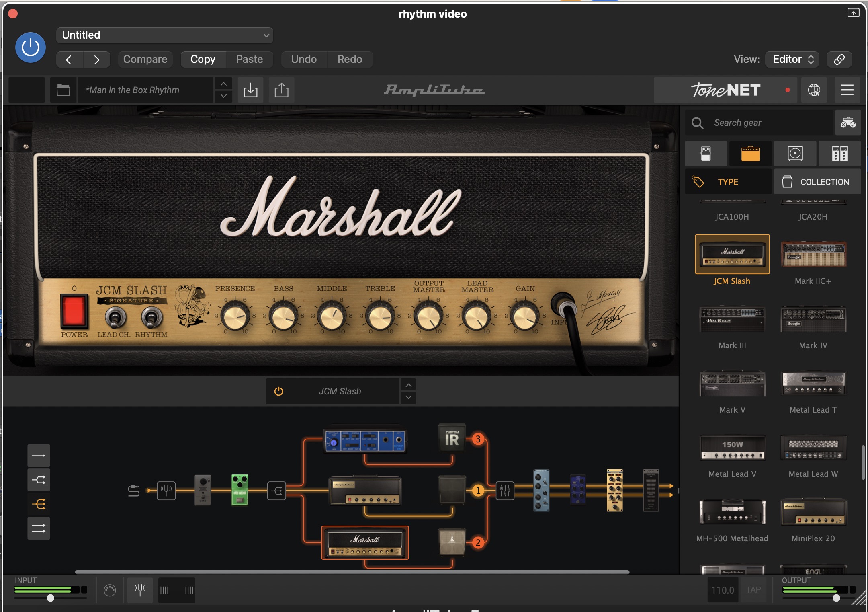
Task: Open the Custom Shop cart icon
Action: pos(848,123)
